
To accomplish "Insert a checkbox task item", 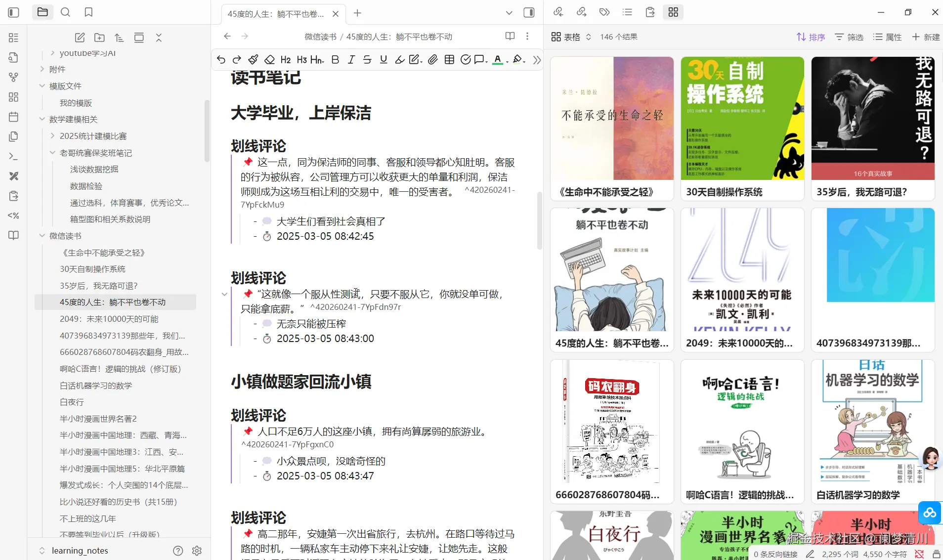I will click(x=465, y=60).
